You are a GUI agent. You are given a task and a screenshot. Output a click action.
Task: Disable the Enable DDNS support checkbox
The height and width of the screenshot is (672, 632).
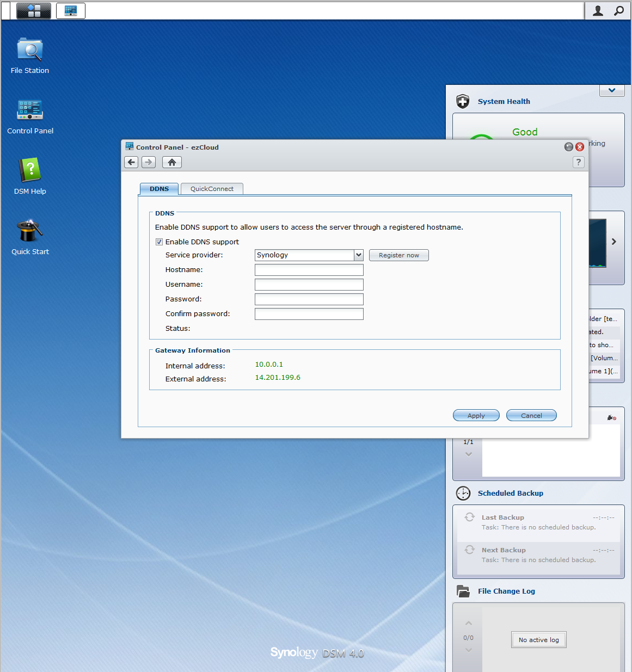click(159, 242)
